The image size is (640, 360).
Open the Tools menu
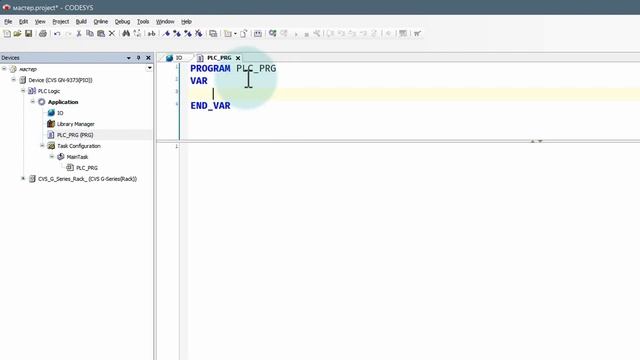143,22
